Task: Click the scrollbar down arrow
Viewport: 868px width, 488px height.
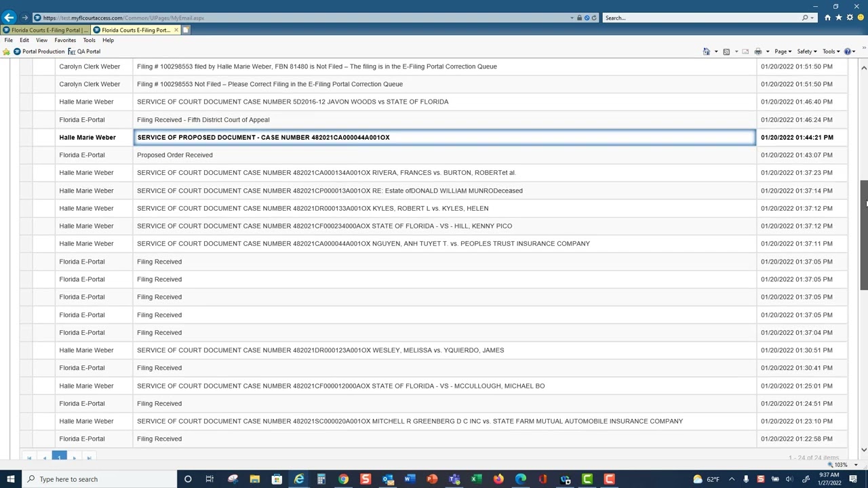Action: [x=863, y=450]
